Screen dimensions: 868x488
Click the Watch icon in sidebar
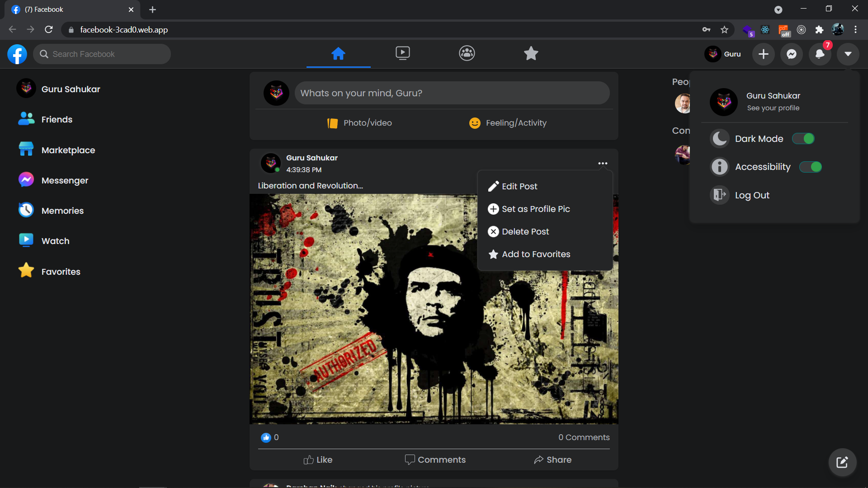(x=26, y=240)
